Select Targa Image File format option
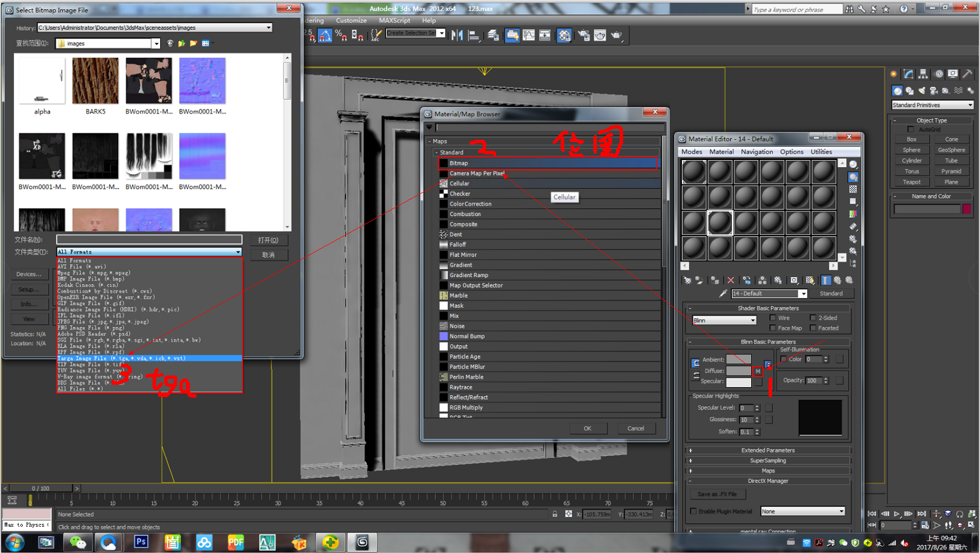The image size is (980, 553). (149, 359)
